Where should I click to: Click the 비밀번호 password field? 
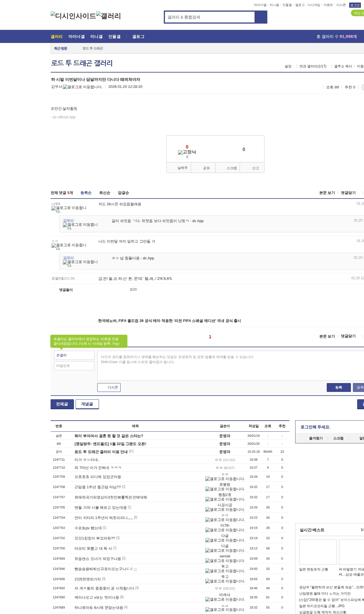(74, 366)
